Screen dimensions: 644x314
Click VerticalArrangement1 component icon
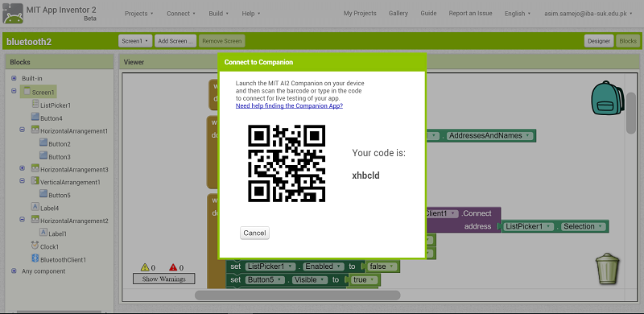(x=35, y=181)
